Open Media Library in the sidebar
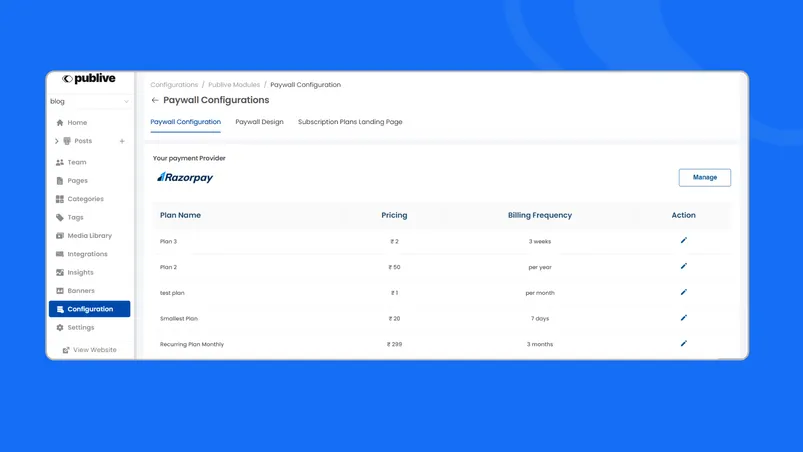Viewport: 803px width, 452px height. (89, 236)
